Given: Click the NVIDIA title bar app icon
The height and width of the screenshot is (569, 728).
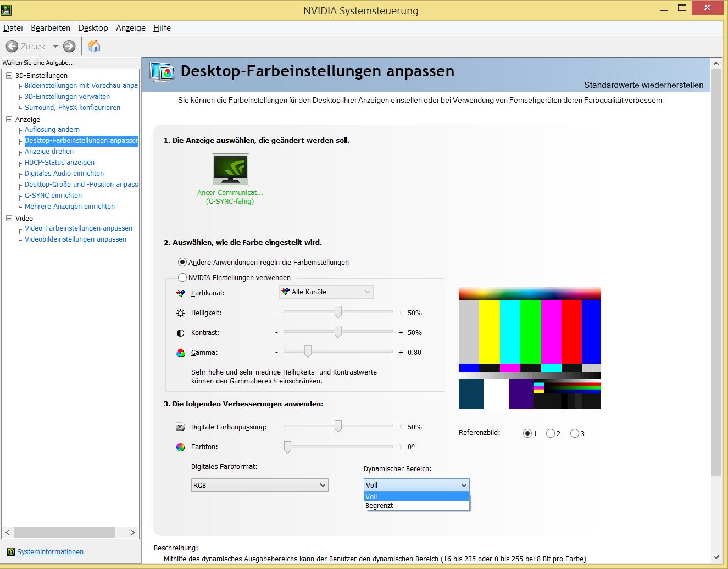Looking at the screenshot, I should point(7,9).
